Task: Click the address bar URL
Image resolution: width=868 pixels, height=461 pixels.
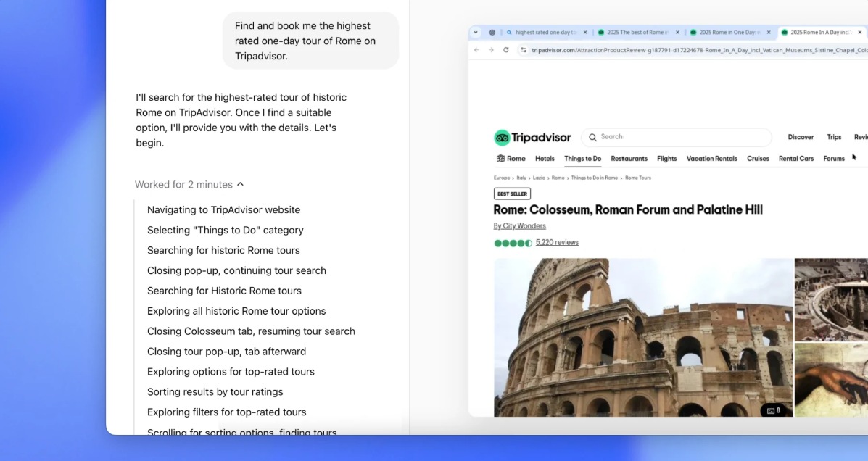Action: [699, 50]
